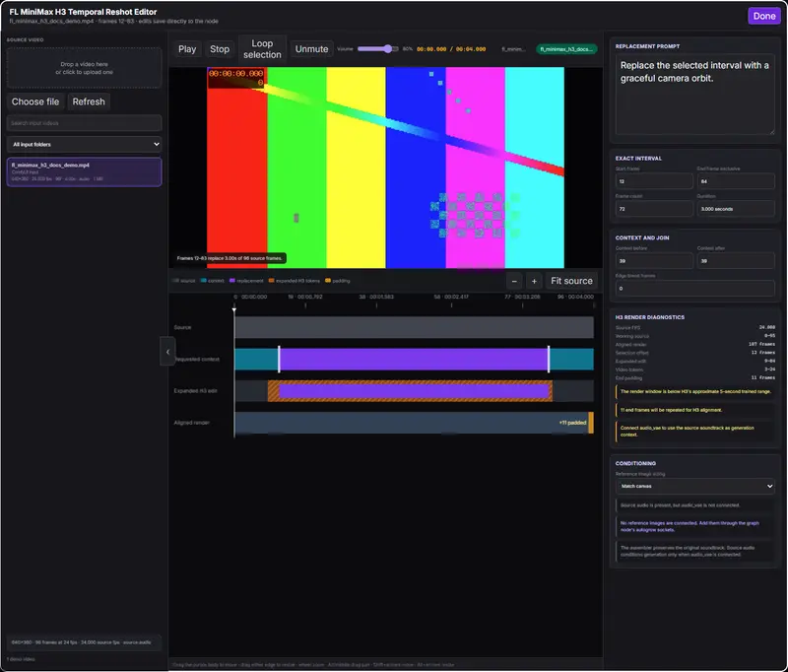This screenshot has width=788, height=672.
Task: Click the '00:00.000 / 00:04.000' playback timecode
Action: 451,49
